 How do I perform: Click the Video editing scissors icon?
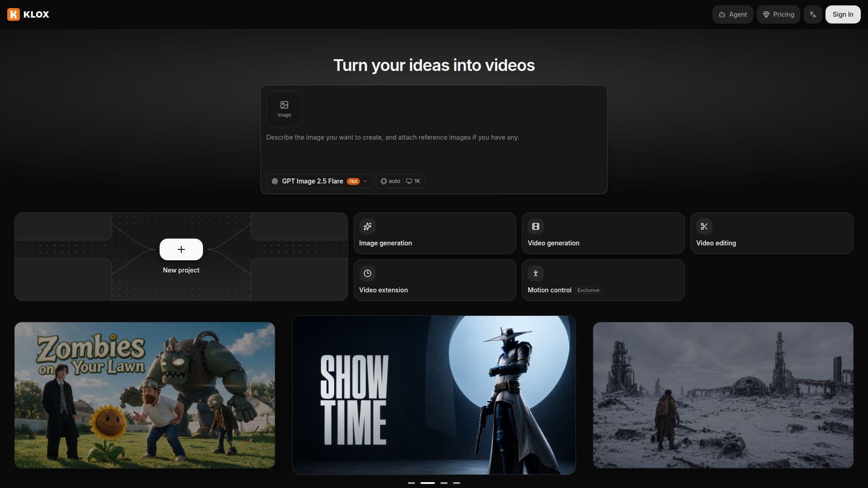coord(704,226)
